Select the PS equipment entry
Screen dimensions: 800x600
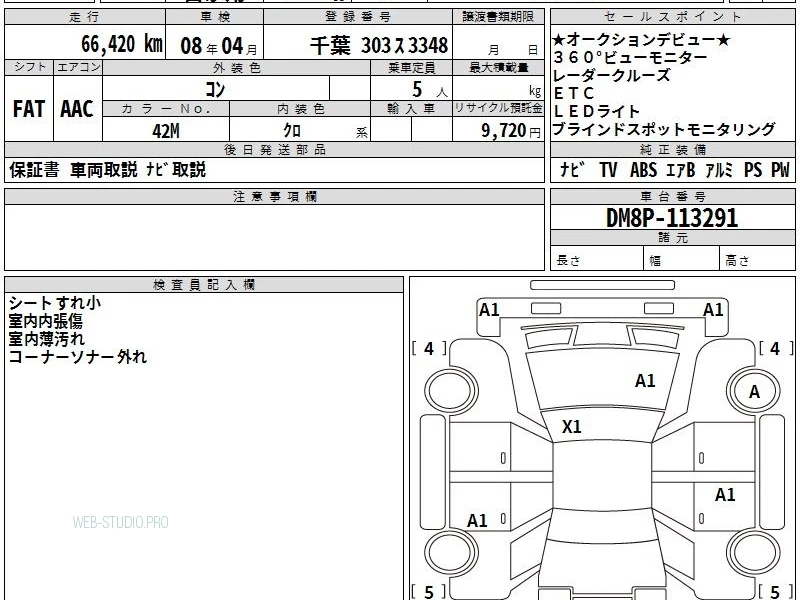(753, 169)
